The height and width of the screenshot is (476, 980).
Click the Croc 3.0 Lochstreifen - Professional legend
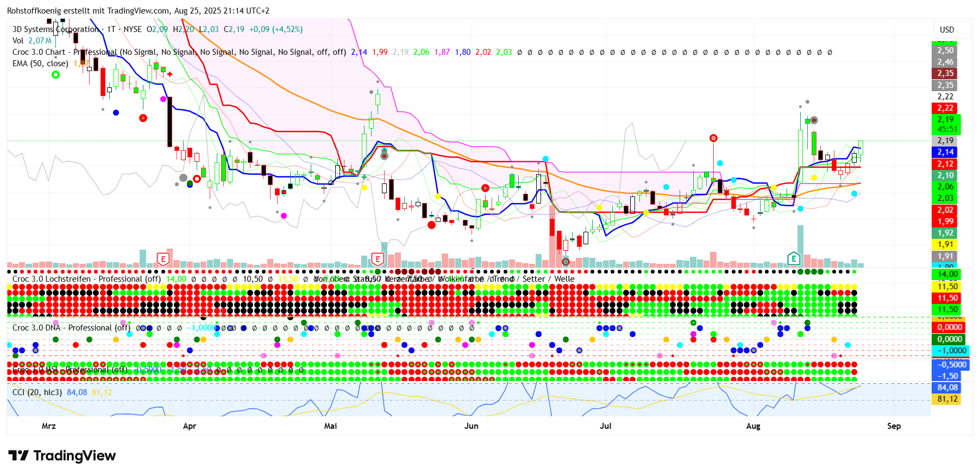(86, 279)
